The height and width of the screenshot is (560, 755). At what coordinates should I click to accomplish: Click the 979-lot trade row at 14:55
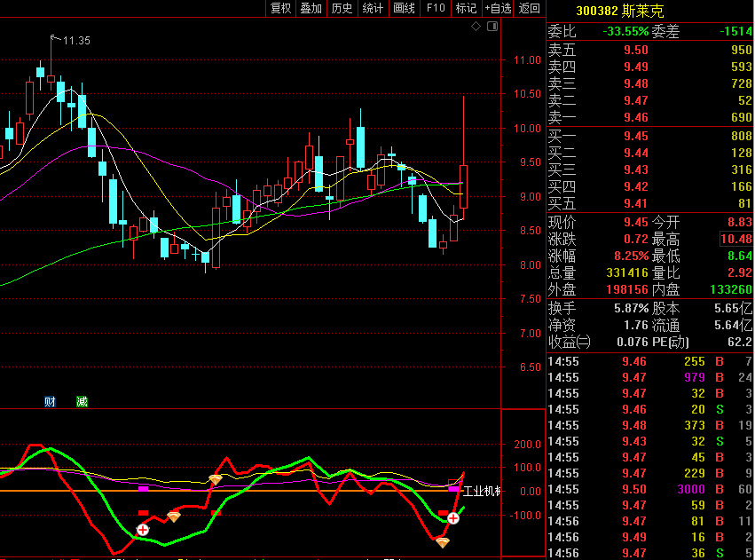pos(650,377)
